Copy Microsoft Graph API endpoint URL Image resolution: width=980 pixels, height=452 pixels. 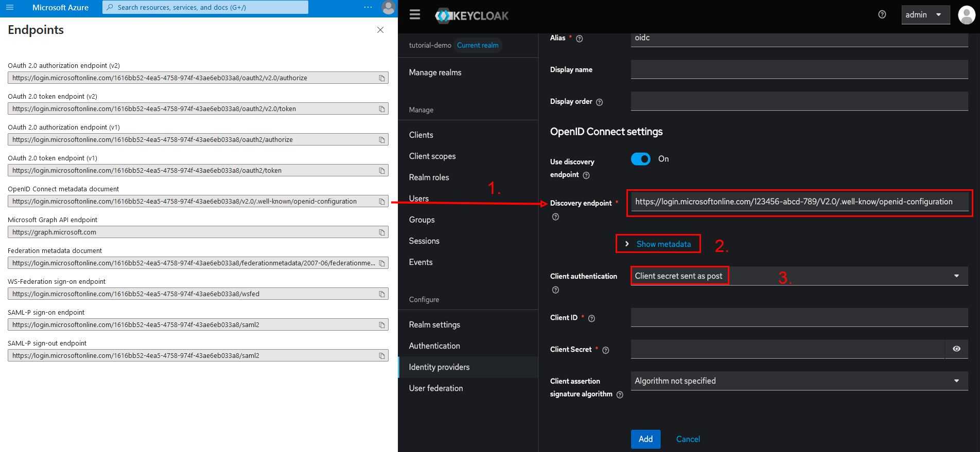click(382, 232)
